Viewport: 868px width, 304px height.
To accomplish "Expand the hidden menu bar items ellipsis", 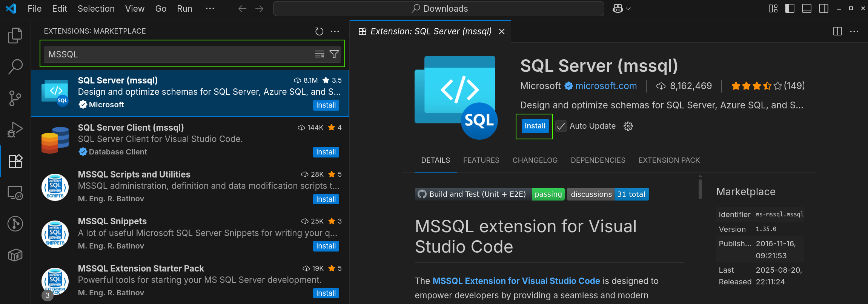I will click(x=210, y=9).
